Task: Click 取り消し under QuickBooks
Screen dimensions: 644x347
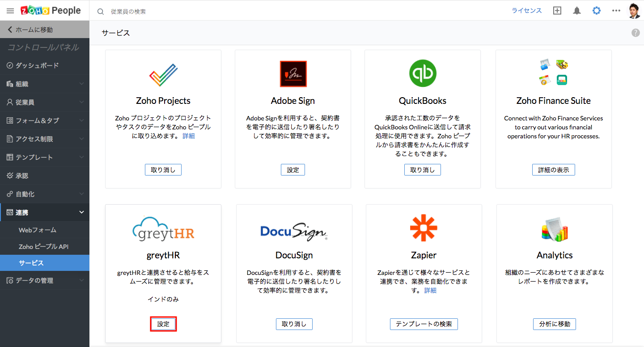Action: click(423, 170)
